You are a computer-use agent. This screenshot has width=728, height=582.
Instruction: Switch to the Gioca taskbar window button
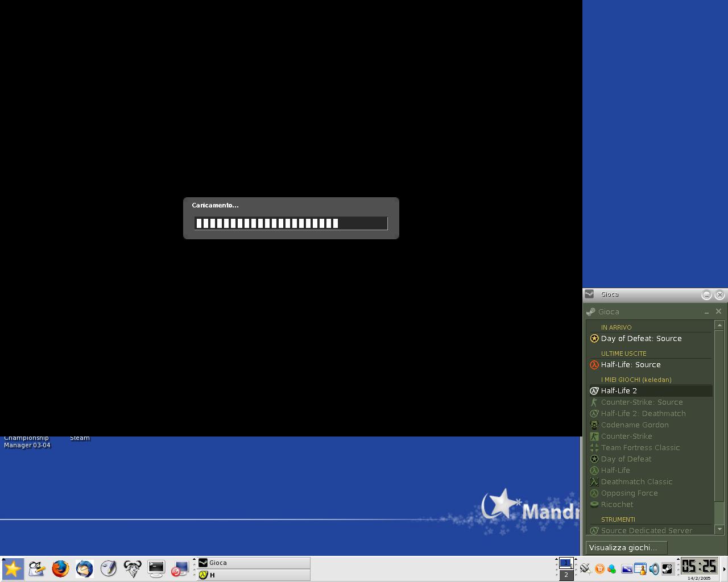(x=254, y=563)
